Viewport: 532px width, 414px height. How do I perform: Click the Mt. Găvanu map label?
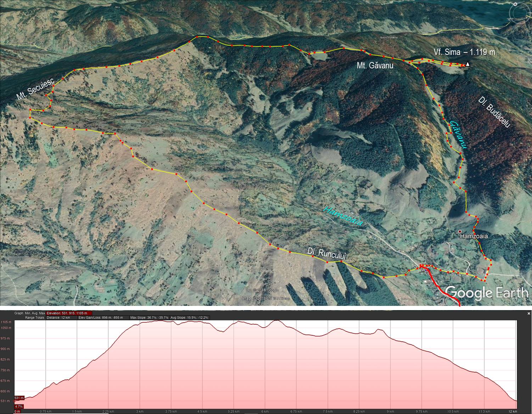(375, 66)
